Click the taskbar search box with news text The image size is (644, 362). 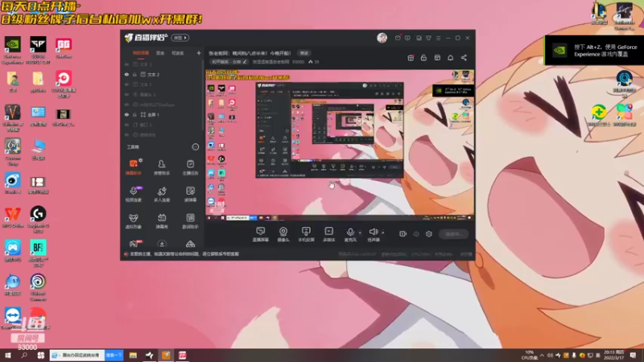point(77,355)
